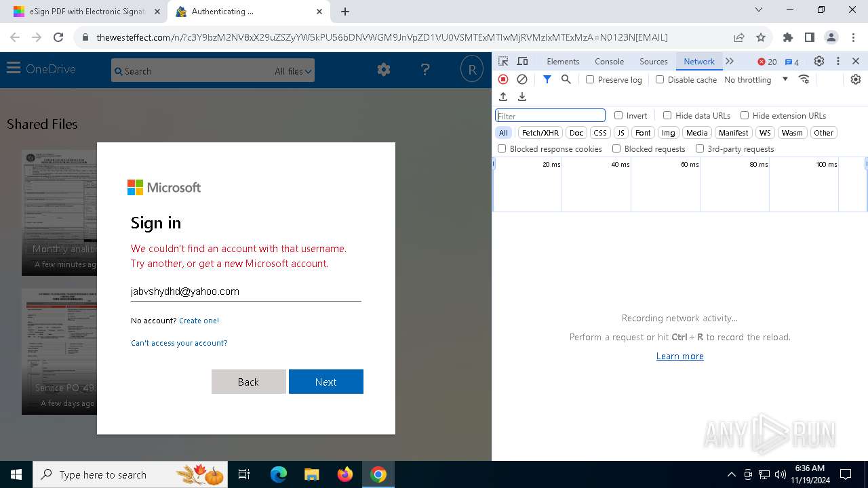868x488 pixels.
Task: Follow the Create one! link
Action: [x=199, y=321]
